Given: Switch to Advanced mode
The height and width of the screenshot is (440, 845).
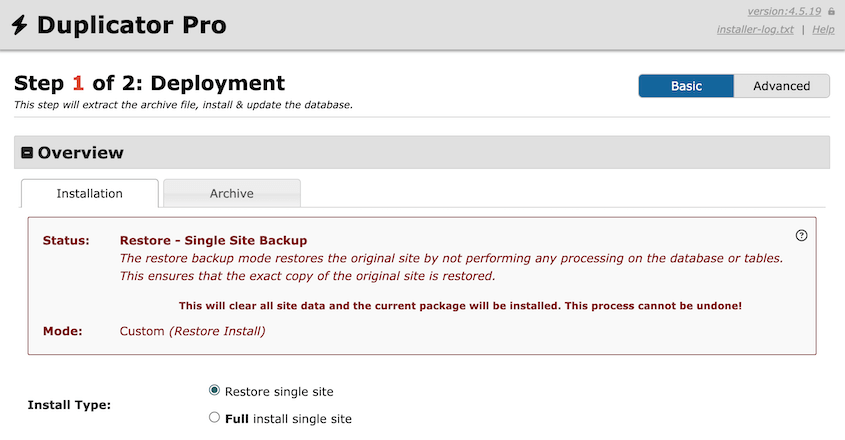Looking at the screenshot, I should tap(781, 86).
